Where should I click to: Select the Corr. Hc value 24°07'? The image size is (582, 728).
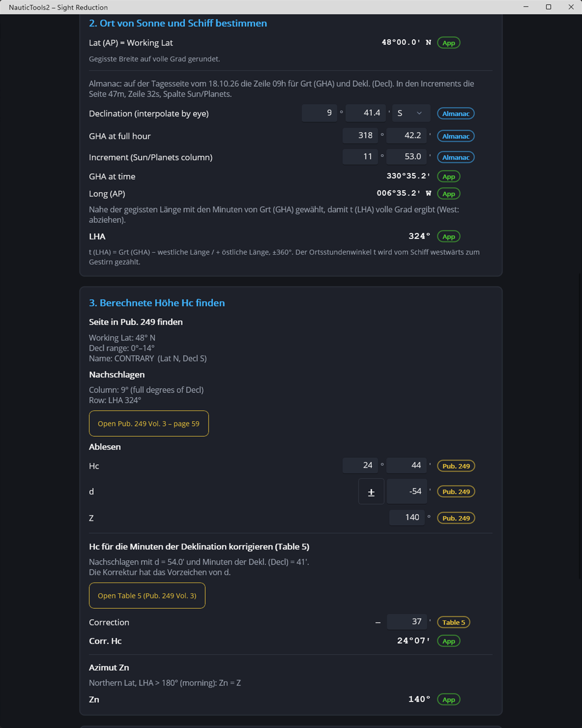click(x=414, y=641)
